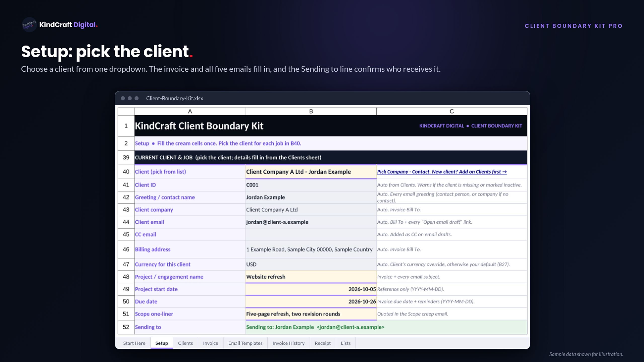Open the Invoice History tab
Screen dimensions: 644x362
tap(289, 343)
